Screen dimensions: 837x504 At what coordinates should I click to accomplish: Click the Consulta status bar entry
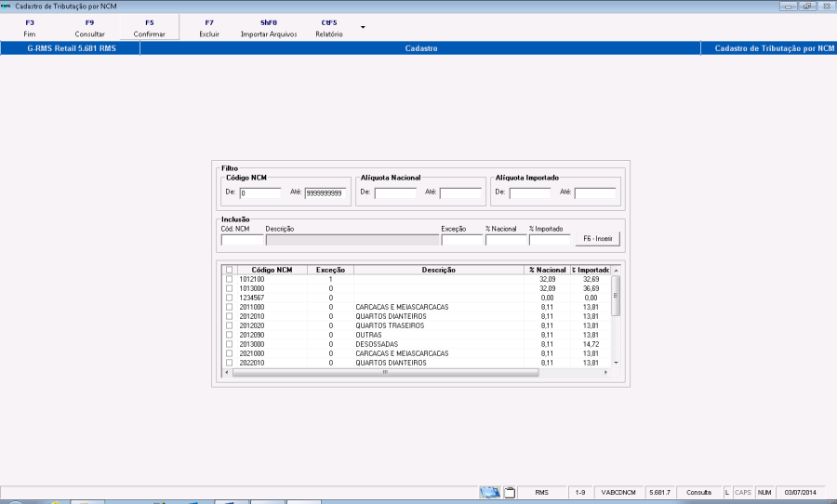[698, 492]
